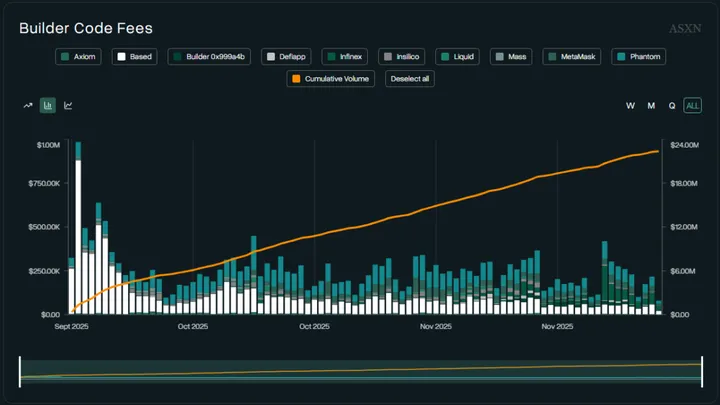Hide the Builder 0x999a4b series

(x=211, y=57)
